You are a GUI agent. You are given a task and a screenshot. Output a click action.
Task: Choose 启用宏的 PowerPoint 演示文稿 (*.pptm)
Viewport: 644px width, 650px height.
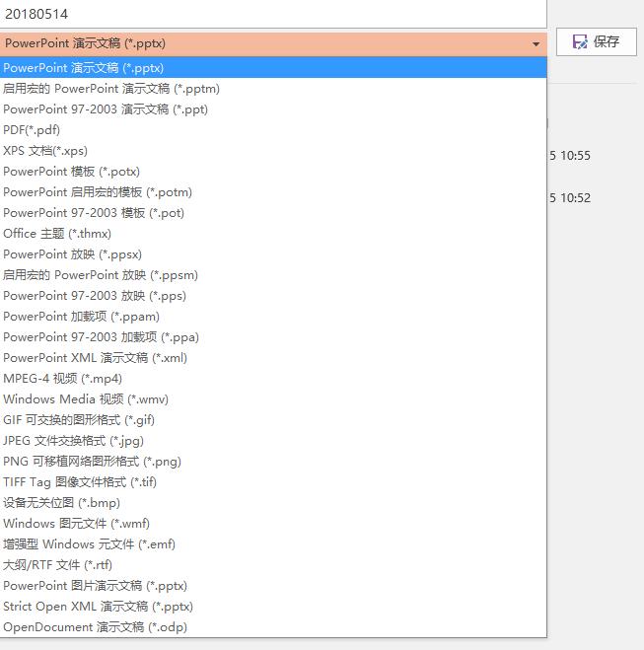point(273,89)
